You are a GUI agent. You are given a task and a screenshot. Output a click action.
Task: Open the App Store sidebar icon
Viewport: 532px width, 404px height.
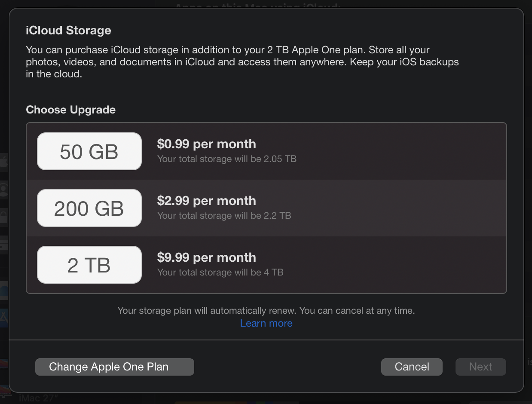[x=4, y=318]
